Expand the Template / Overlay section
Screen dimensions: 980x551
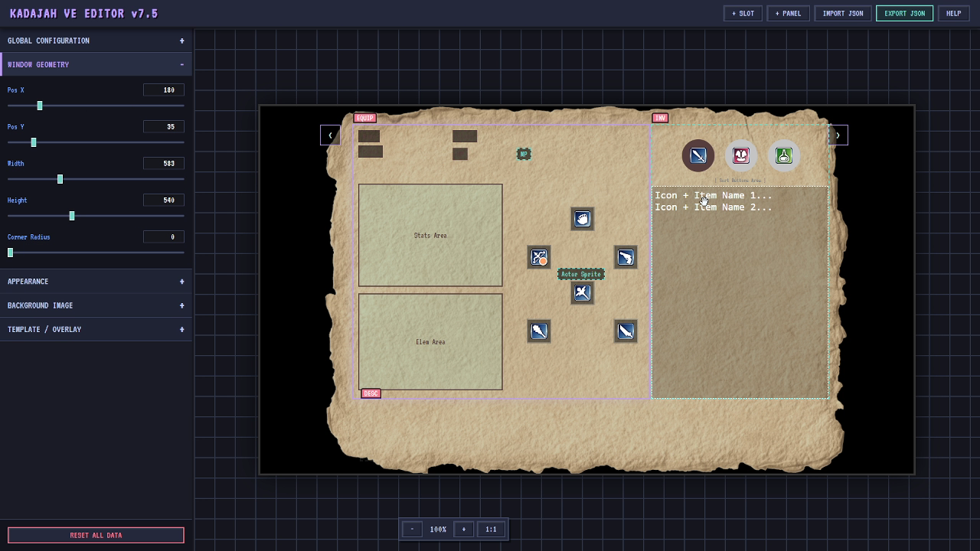[96, 329]
